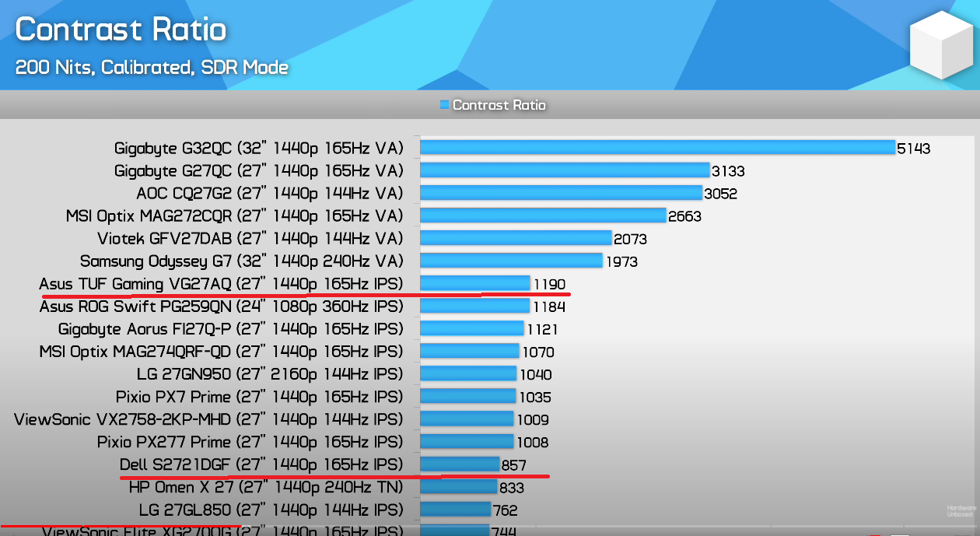Click the value 5143
The image size is (980, 536).
point(914,149)
